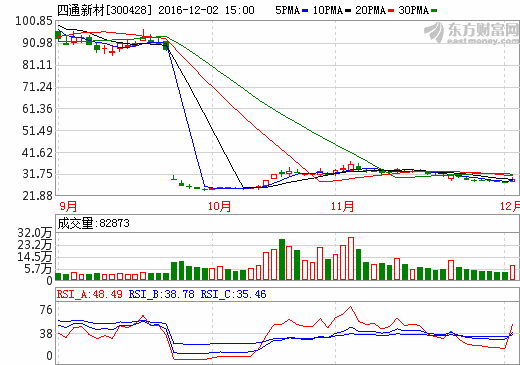This screenshot has width=520, height=365.
Task: Click the stock title 四通新材[300428]
Action: [105, 10]
